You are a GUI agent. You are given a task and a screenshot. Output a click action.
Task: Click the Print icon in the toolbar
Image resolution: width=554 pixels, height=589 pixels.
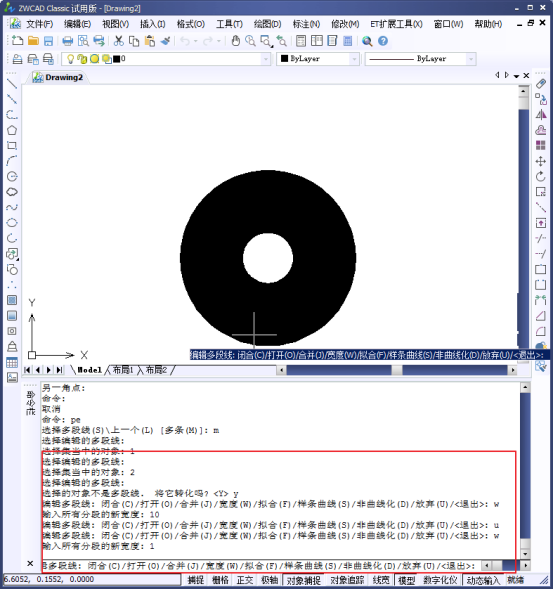pos(68,41)
